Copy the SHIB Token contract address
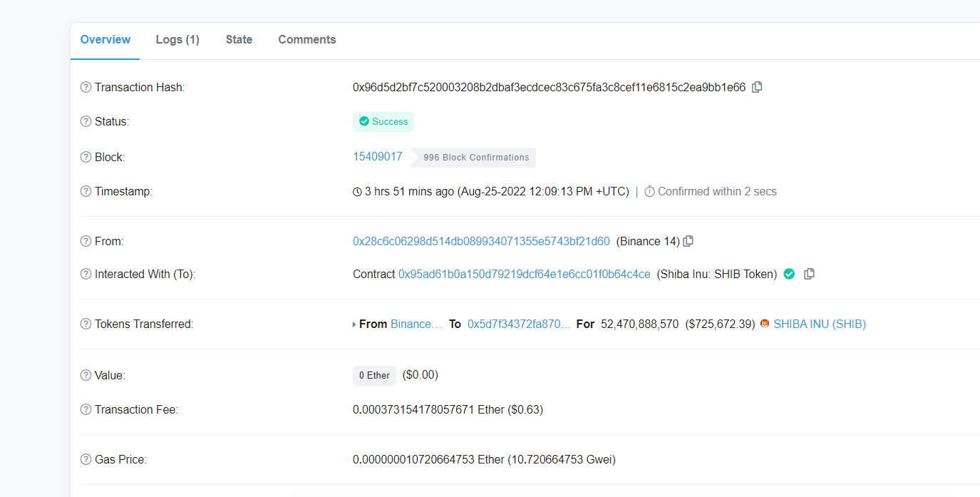This screenshot has height=497, width=980. point(809,274)
